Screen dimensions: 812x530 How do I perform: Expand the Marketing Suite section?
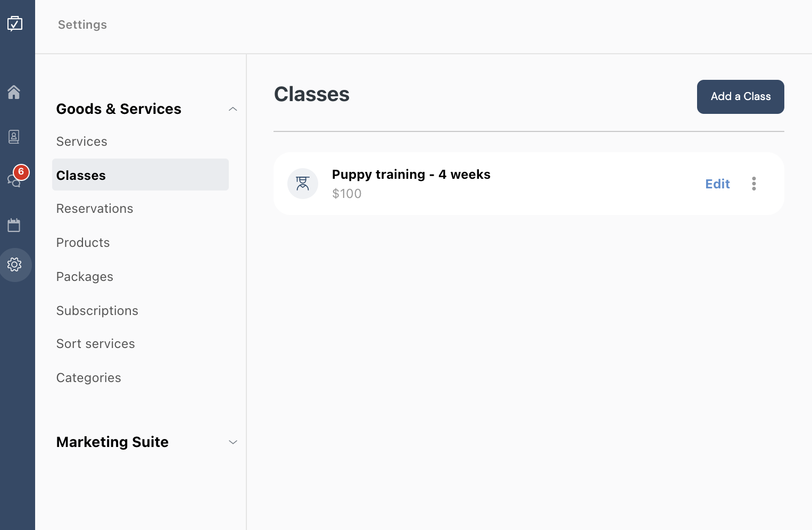pyautogui.click(x=233, y=442)
